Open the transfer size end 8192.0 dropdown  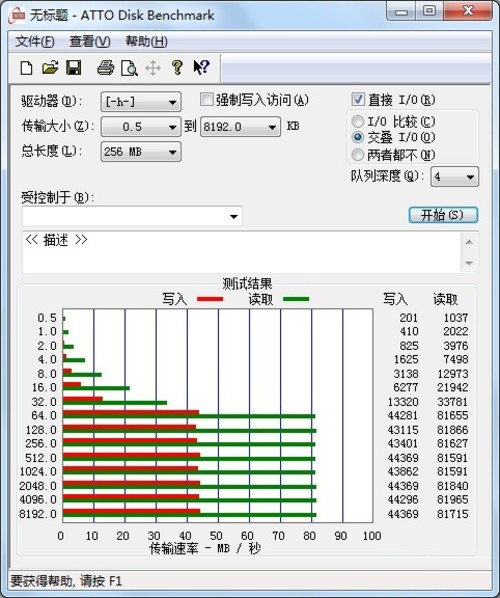[240, 127]
